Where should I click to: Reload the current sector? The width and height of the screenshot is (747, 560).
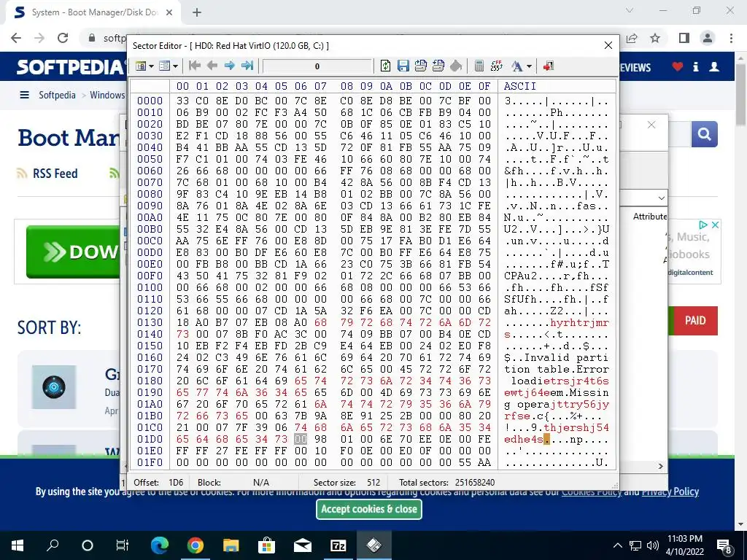(385, 66)
